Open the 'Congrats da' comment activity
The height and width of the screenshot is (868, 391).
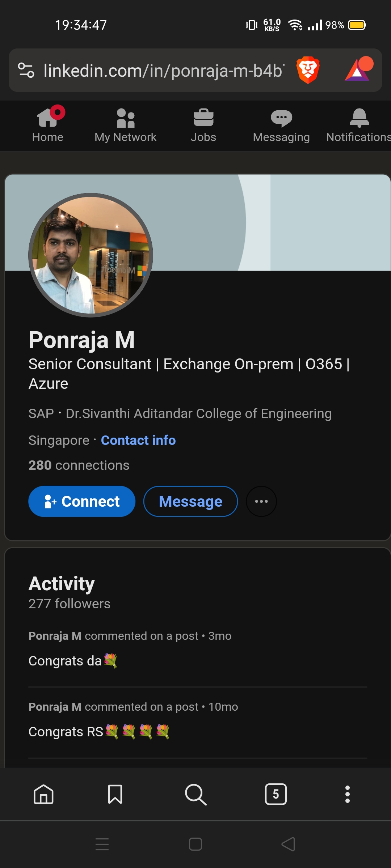72,661
